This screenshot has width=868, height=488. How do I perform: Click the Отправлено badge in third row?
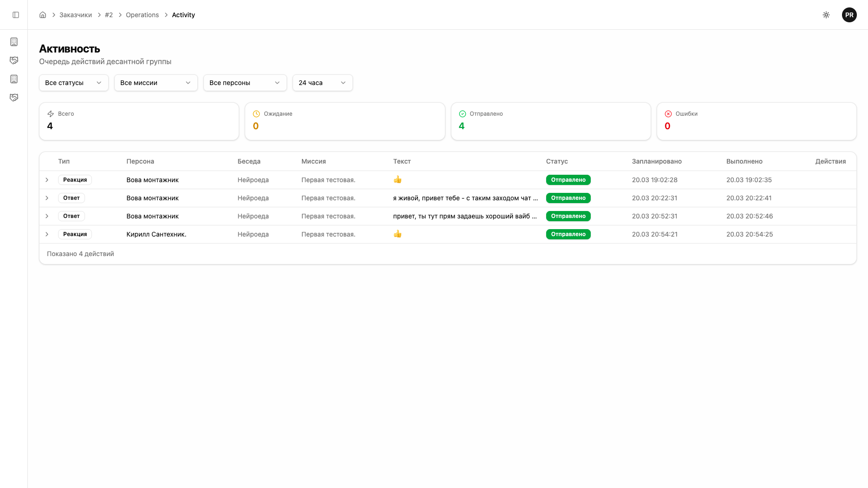tap(568, 216)
